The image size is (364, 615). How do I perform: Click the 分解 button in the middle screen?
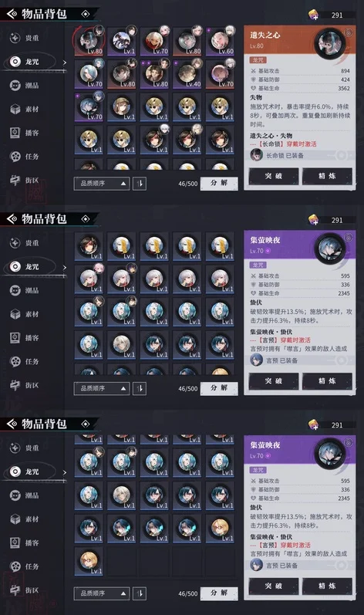point(219,388)
